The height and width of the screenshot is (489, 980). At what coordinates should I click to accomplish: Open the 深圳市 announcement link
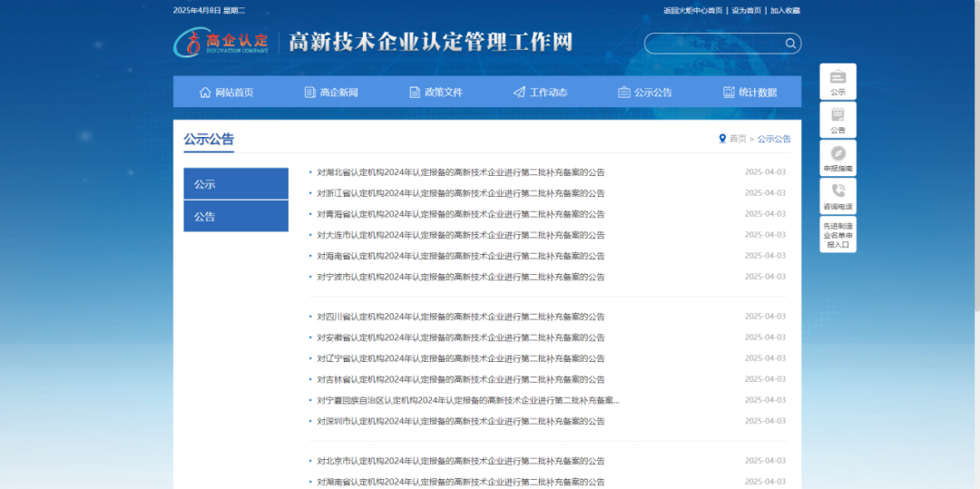(x=461, y=421)
